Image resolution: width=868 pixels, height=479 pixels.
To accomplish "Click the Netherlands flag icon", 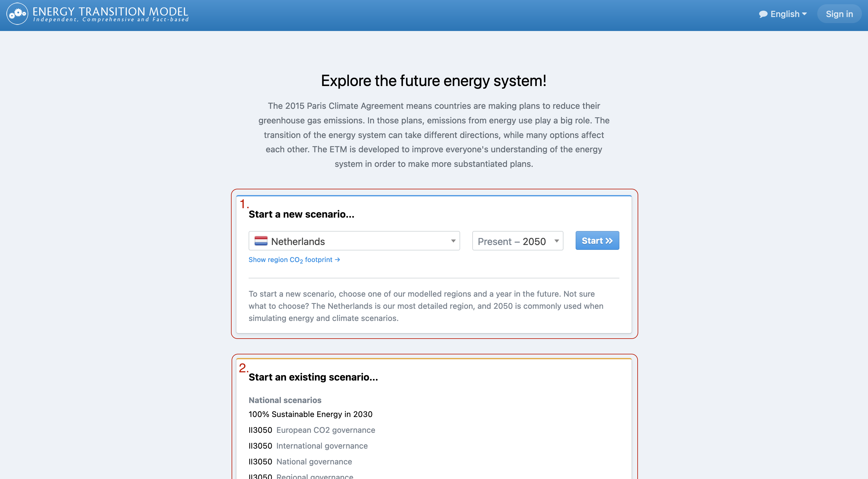I will [x=261, y=241].
